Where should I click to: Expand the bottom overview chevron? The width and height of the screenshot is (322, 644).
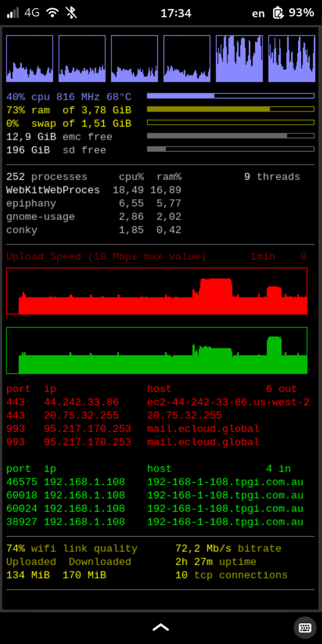tap(161, 627)
